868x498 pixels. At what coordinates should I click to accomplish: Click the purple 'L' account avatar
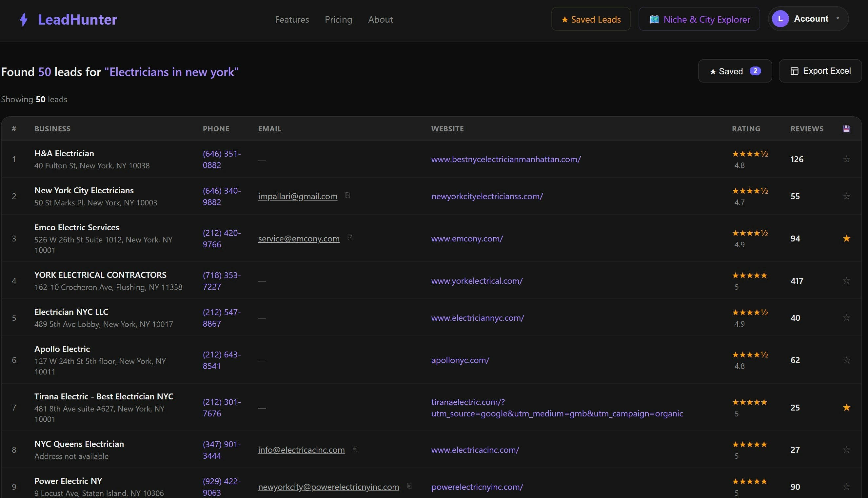(780, 18)
